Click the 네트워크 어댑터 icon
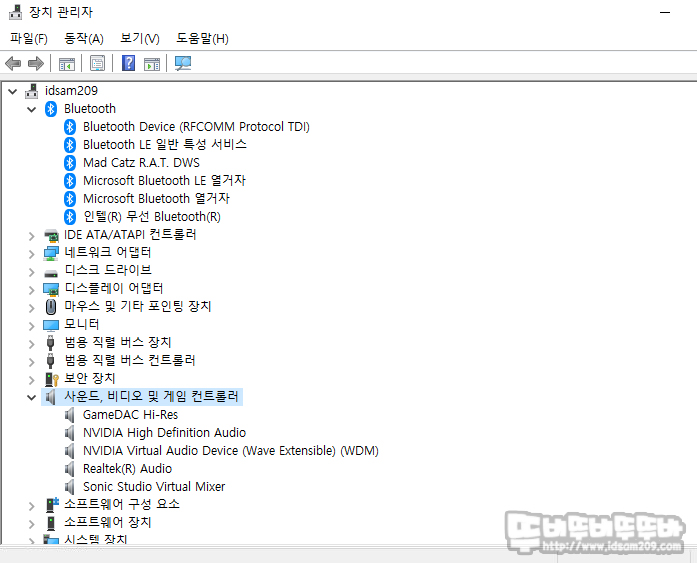 [51, 253]
